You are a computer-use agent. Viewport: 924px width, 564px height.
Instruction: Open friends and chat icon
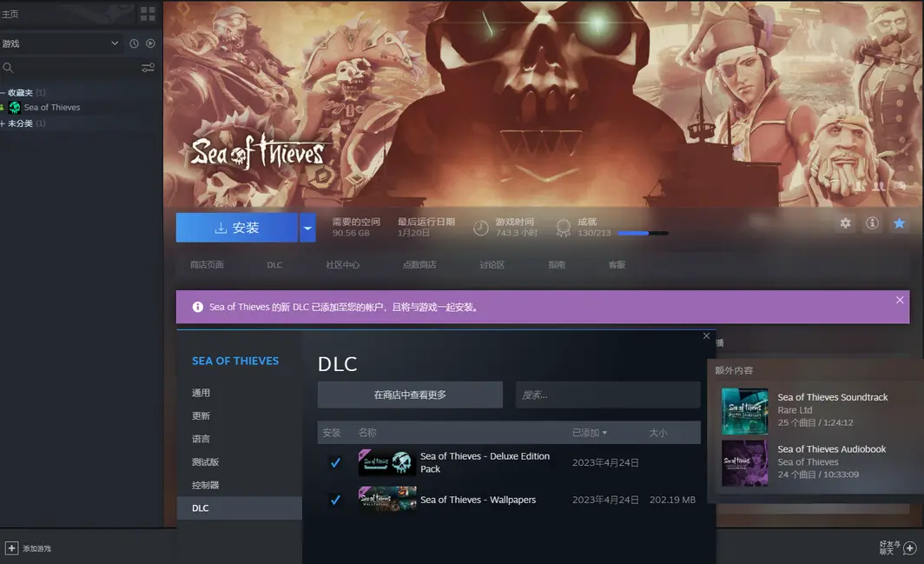910,548
